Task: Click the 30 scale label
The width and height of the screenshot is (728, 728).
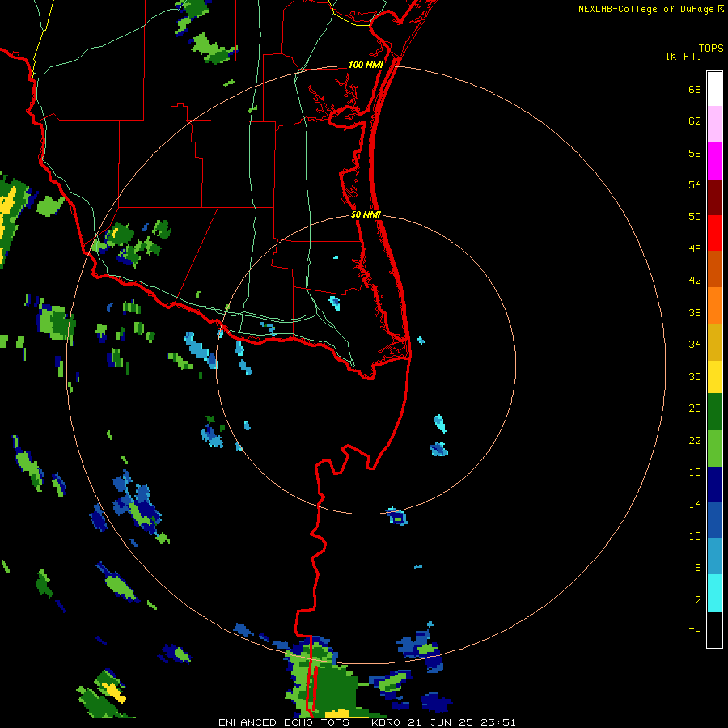Action: coord(695,376)
